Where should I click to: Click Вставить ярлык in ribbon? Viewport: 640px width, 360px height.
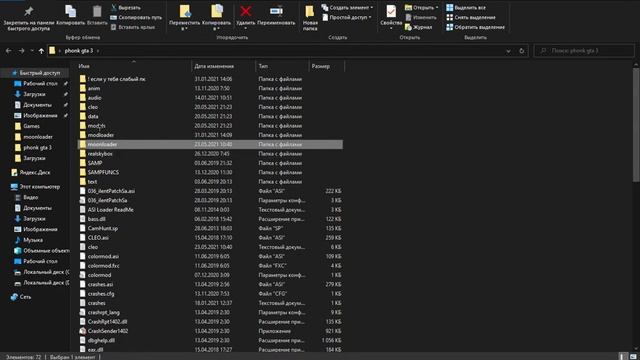(x=133, y=27)
